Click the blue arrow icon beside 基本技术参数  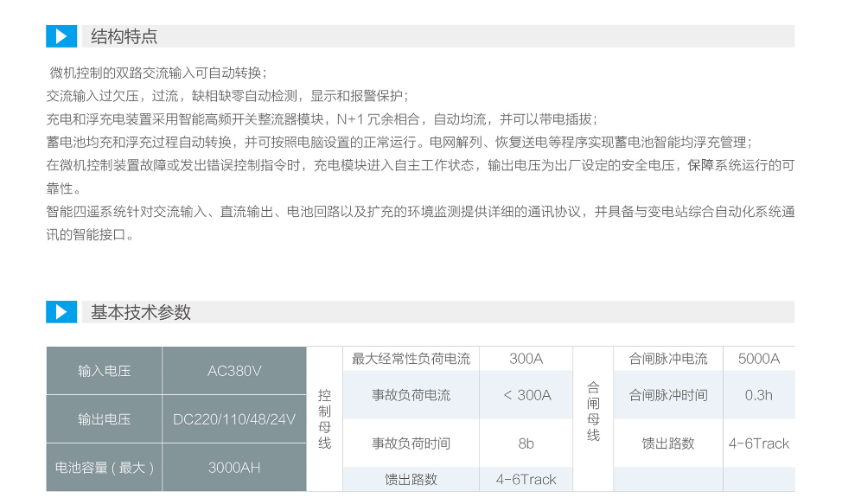[61, 312]
